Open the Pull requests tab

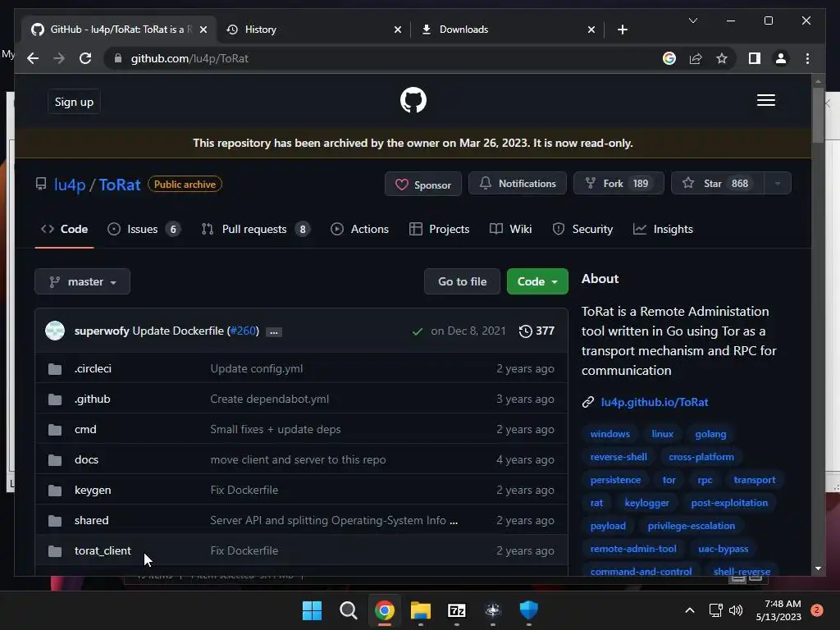(x=256, y=230)
